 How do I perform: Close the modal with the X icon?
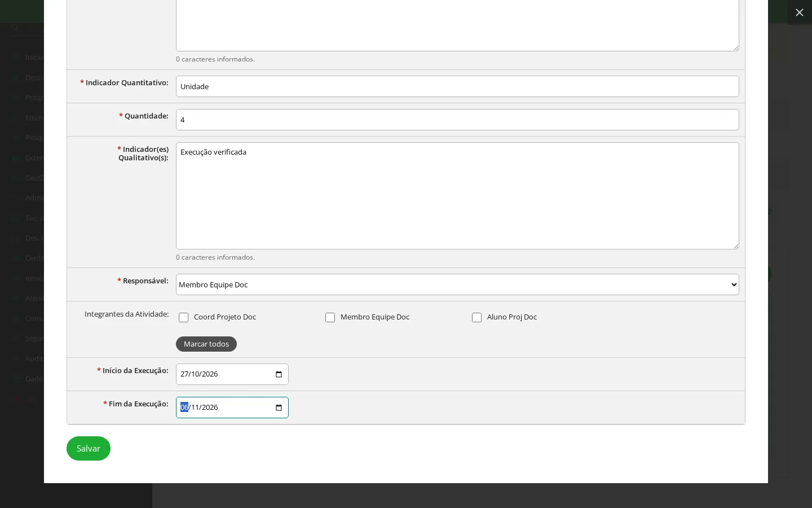(799, 12)
